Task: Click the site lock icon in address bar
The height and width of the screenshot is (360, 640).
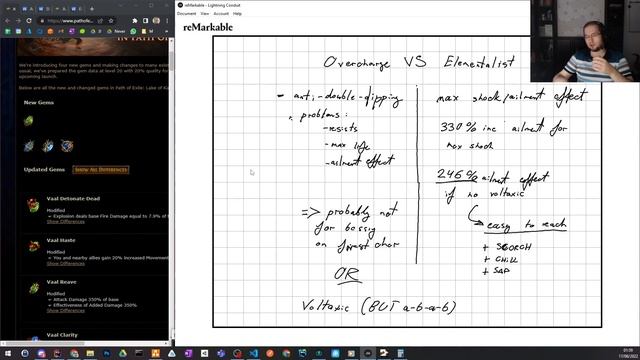Action: (x=41, y=21)
